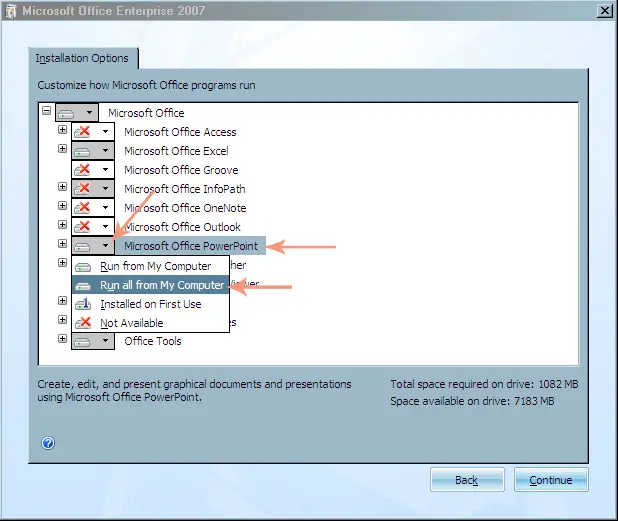
Task: Click drive icon for Office Tools
Action: coord(82,342)
